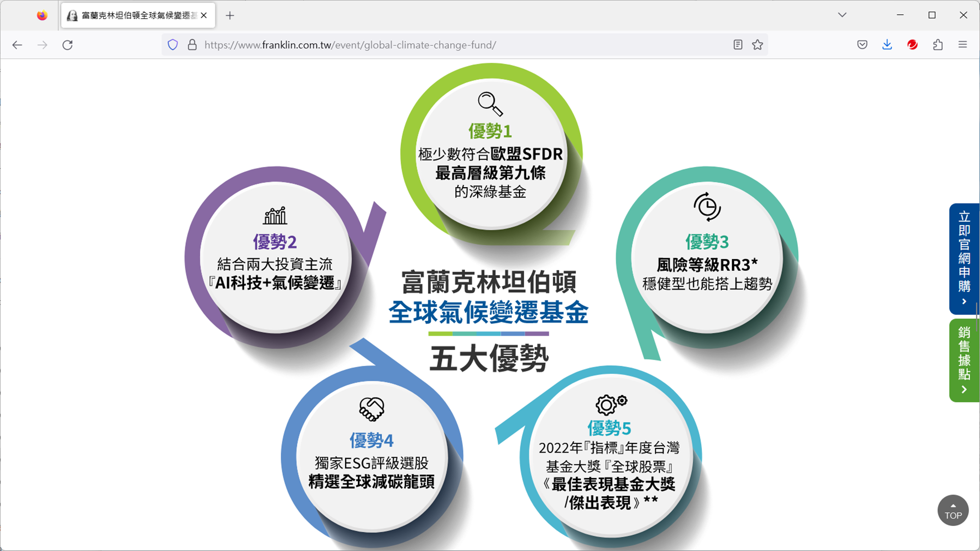Click the 優勢2 heading
Image resolution: width=980 pixels, height=551 pixels.
click(275, 242)
